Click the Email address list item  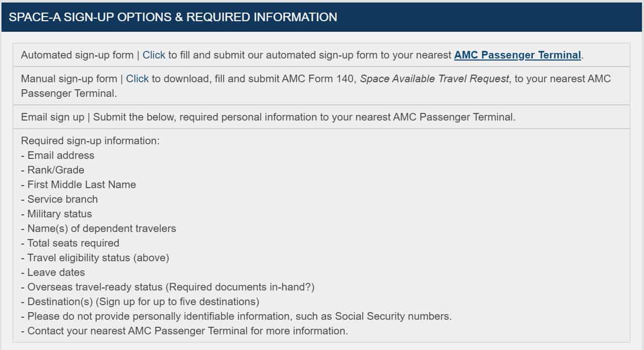(x=57, y=155)
